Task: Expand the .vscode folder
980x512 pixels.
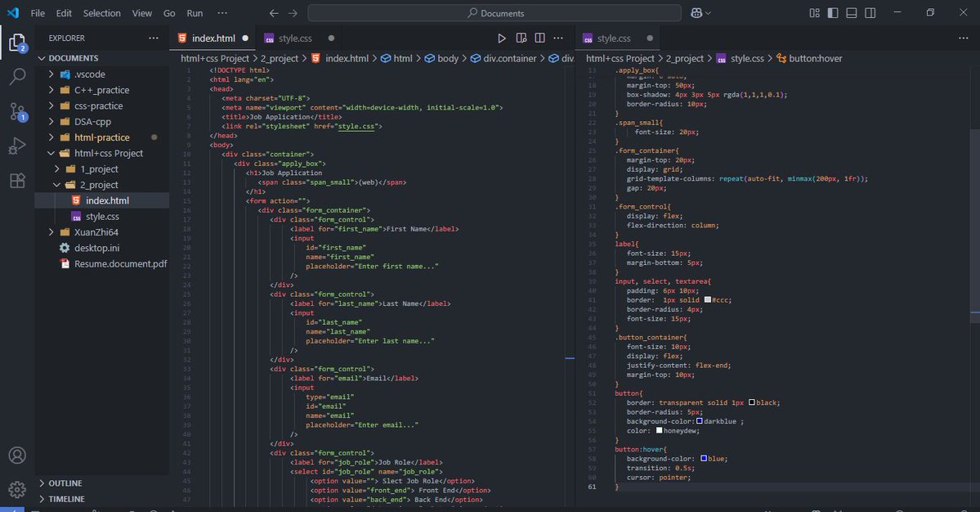Action: coord(51,74)
